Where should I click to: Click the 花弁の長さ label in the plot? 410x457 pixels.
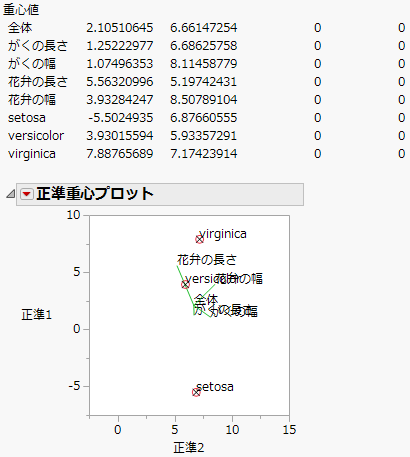(x=207, y=260)
